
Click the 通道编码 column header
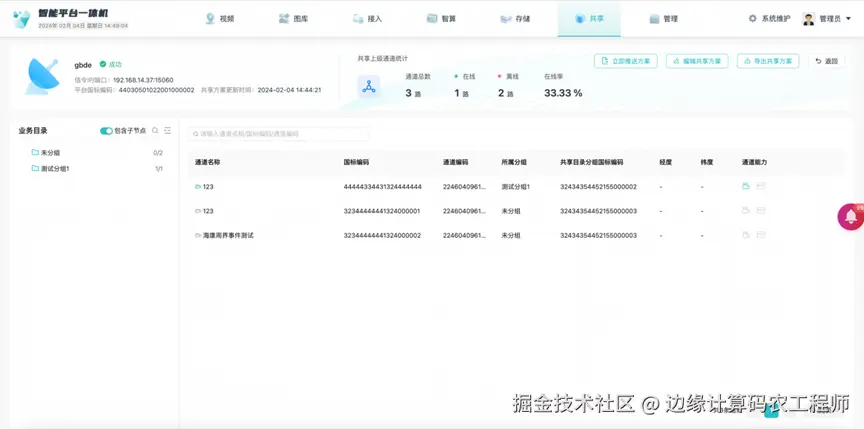[x=456, y=162]
